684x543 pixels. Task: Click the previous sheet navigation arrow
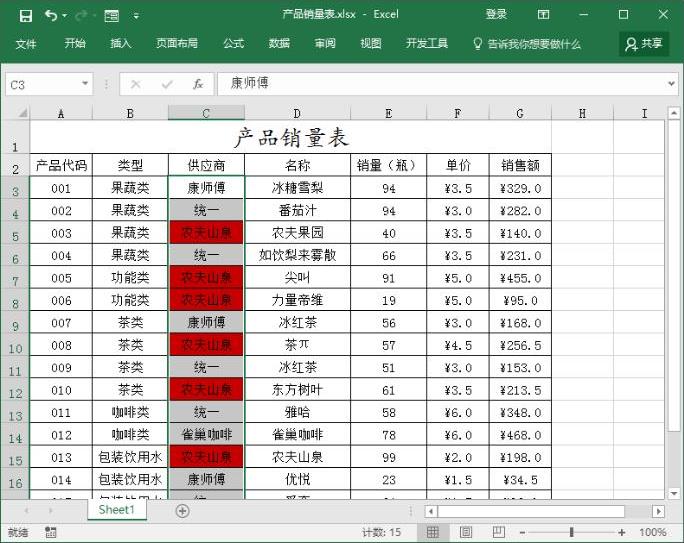[26, 510]
